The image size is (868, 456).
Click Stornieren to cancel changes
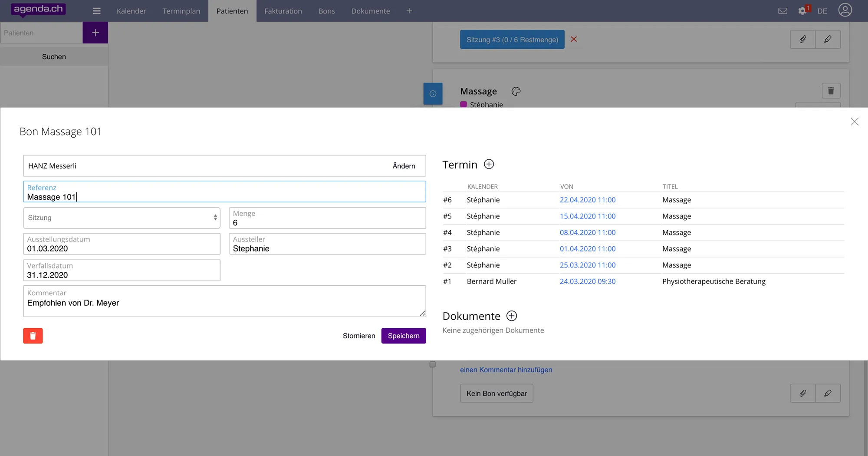coord(358,336)
